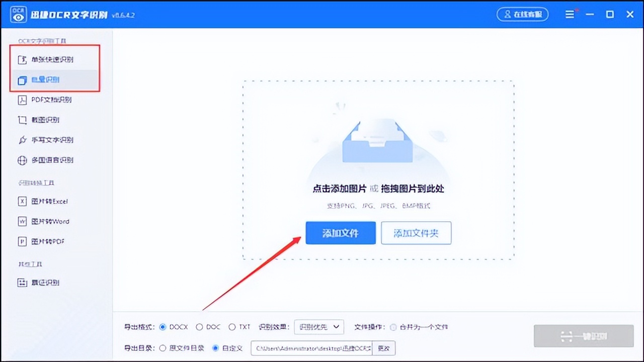Open the PDF文档识别 feature
This screenshot has height=362, width=644.
click(48, 100)
